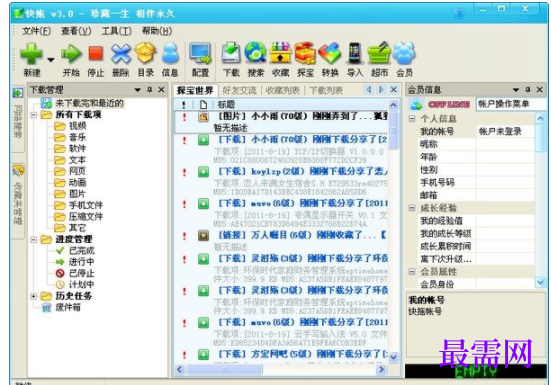
Task: Close the center tab panel X
Action: coord(394,90)
